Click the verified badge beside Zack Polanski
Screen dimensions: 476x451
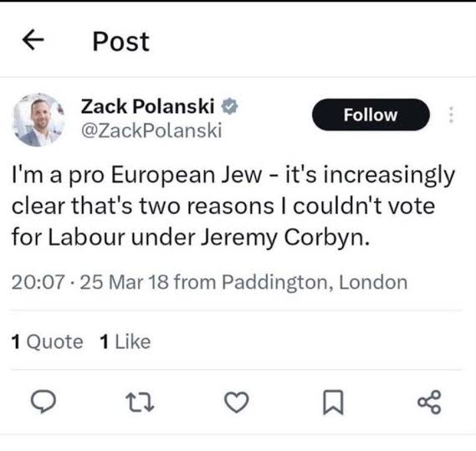[229, 106]
